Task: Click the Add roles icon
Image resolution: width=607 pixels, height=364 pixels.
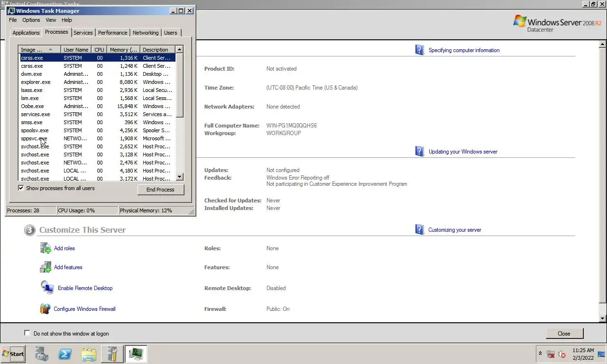Action: pos(46,248)
